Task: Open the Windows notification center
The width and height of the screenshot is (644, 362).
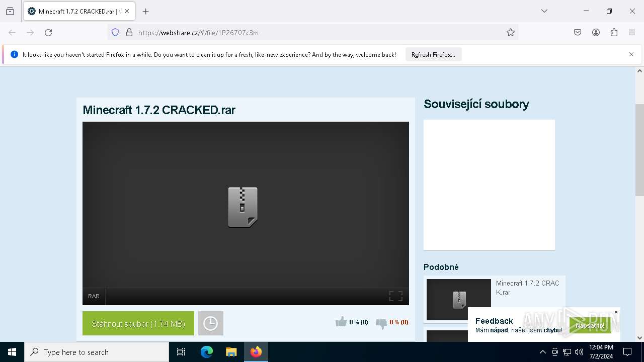Action: [627, 352]
